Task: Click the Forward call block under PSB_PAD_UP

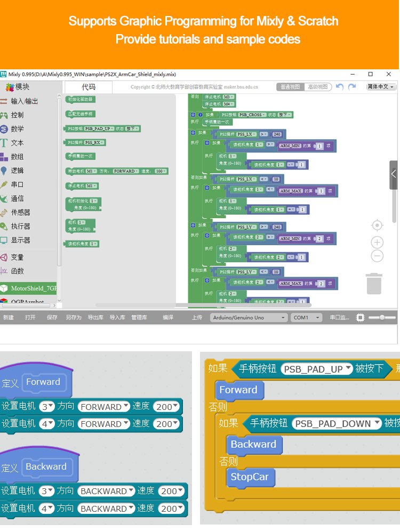Action: pyautogui.click(x=239, y=390)
